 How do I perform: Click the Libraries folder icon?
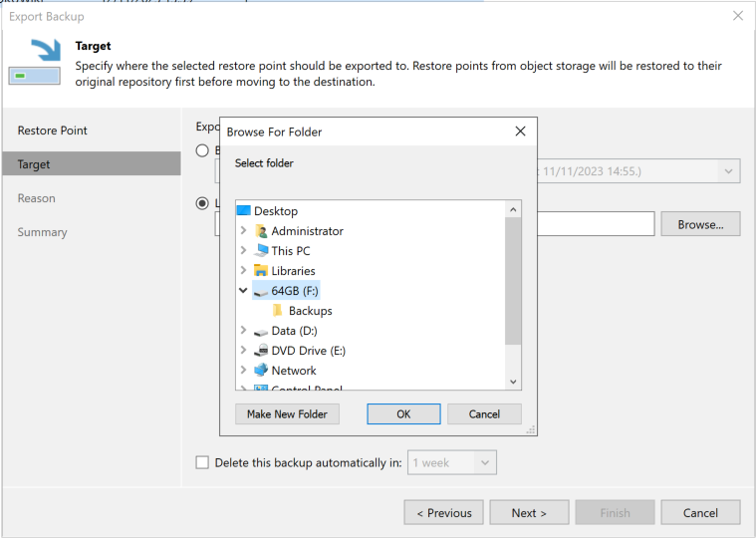tap(261, 270)
